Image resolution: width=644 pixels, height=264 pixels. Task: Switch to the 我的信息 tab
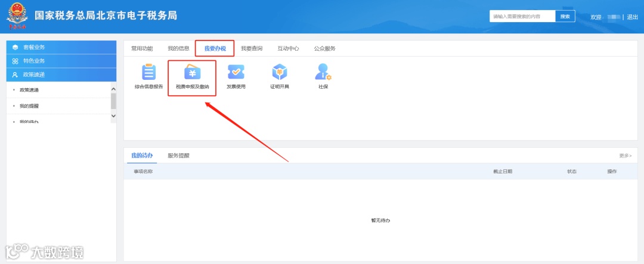click(x=178, y=48)
